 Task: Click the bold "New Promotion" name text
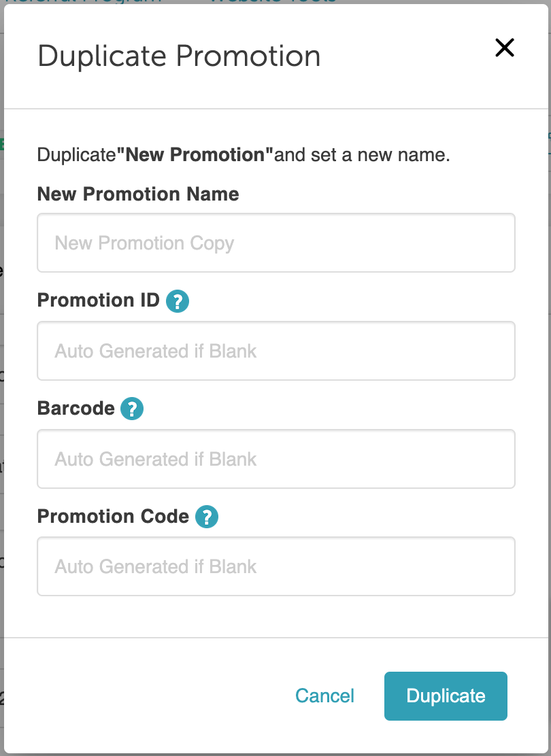(x=195, y=155)
